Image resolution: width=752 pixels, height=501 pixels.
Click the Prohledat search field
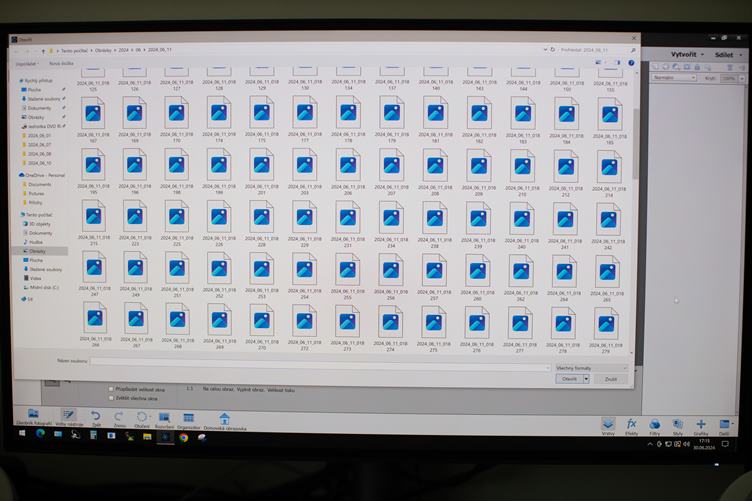pyautogui.click(x=595, y=50)
